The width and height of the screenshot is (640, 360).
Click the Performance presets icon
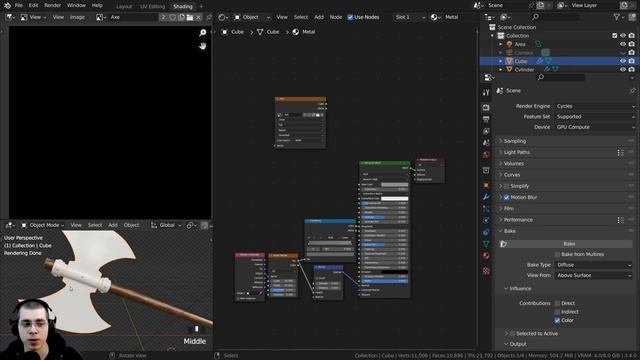(x=621, y=220)
